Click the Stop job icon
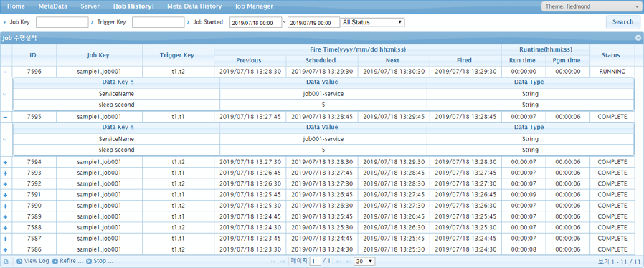Screen dimensions: 644x268 tap(89, 261)
